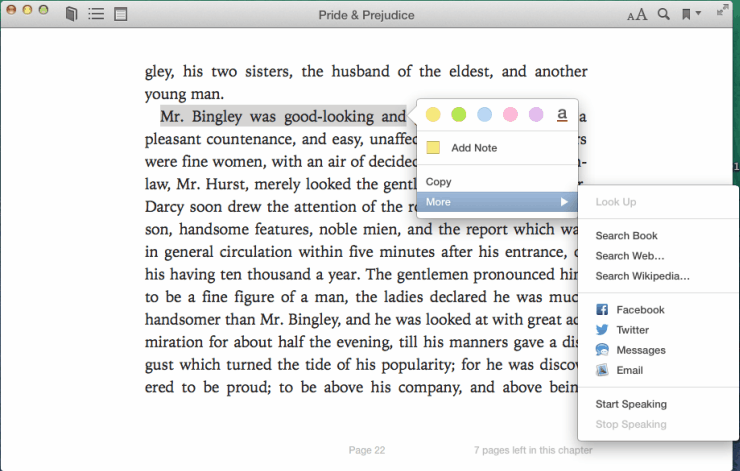
Task: Expand the More submenu arrow
Action: tap(564, 202)
